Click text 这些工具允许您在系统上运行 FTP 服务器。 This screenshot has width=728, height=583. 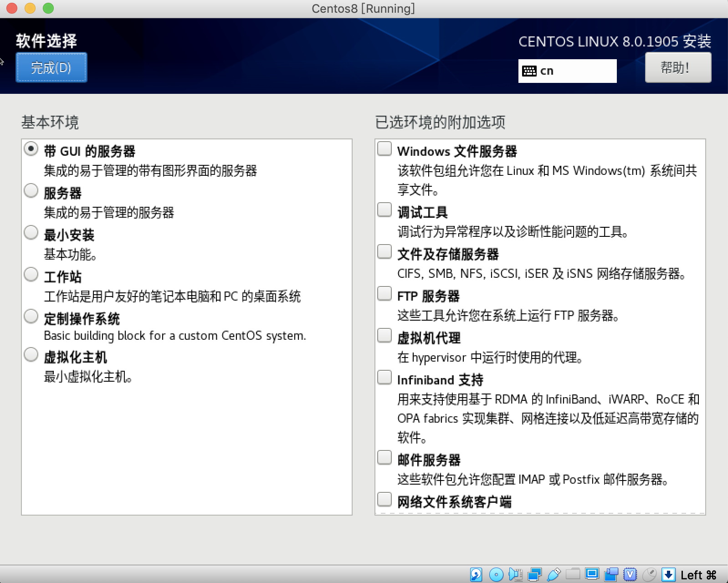click(x=508, y=316)
